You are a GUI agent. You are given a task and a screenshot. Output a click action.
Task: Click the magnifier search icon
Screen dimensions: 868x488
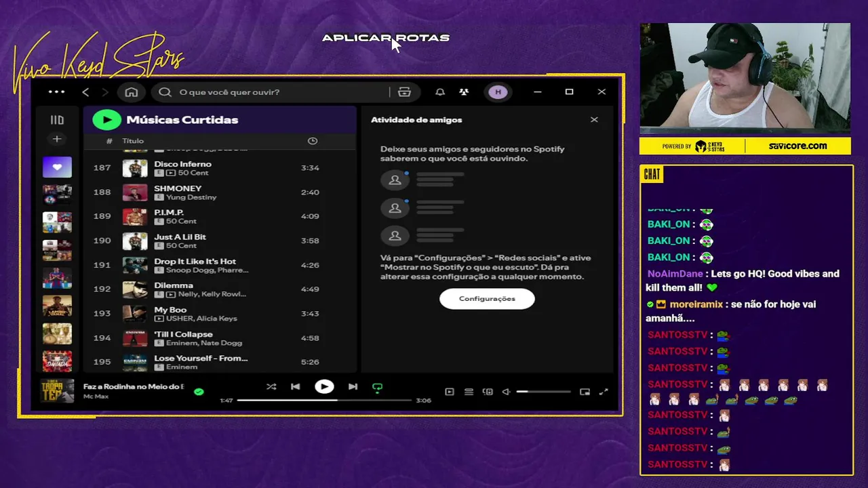click(165, 92)
